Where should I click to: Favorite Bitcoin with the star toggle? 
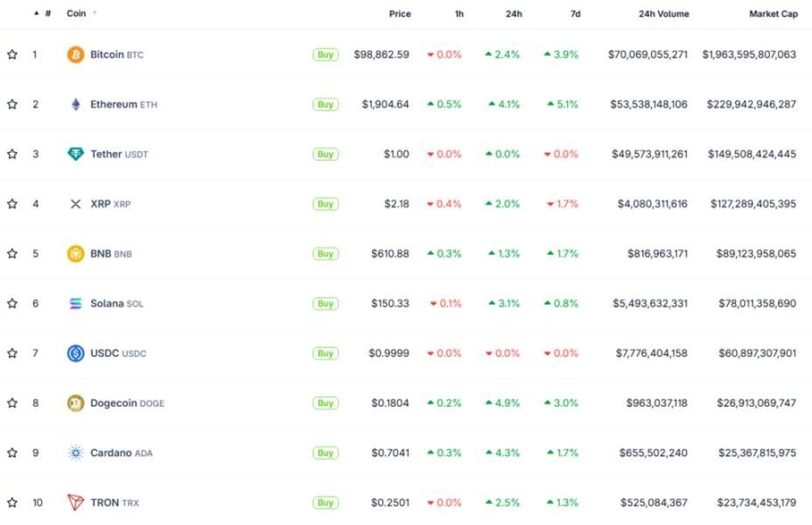12,54
